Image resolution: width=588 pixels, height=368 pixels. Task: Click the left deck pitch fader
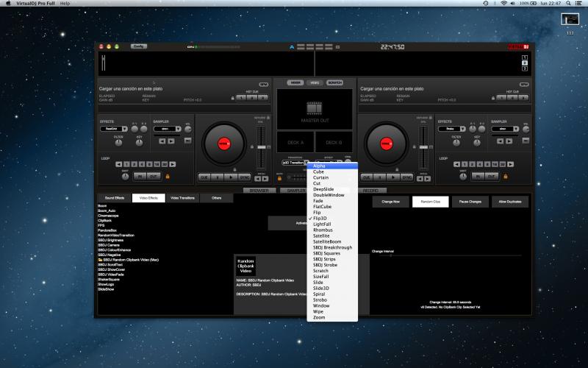[262, 146]
